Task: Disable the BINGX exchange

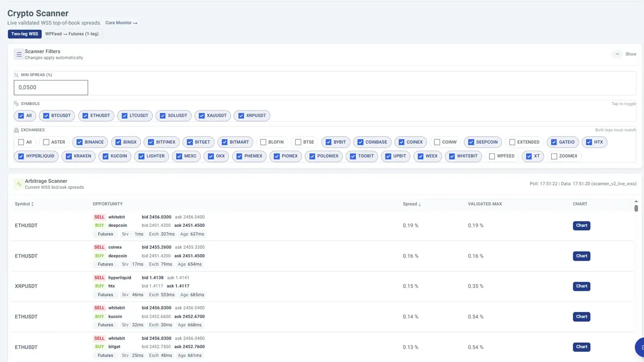Action: [118, 142]
